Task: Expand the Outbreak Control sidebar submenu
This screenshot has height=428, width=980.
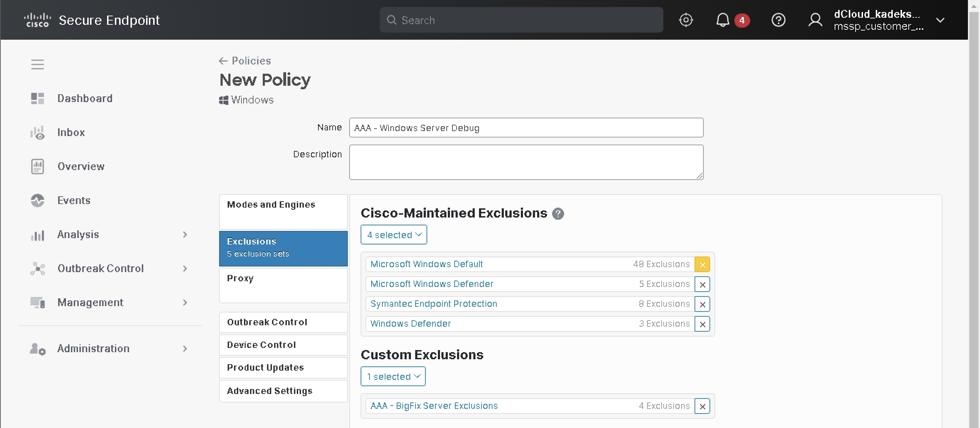Action: pos(185,269)
